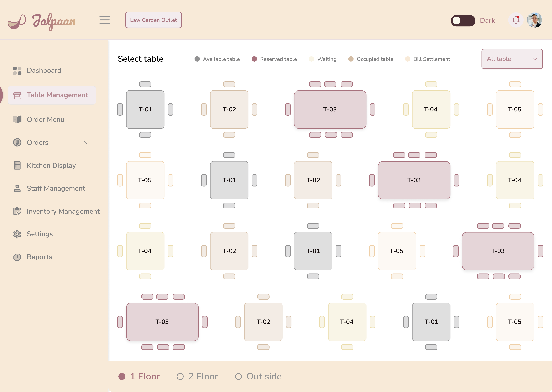The image size is (552, 392).
Task: Toggle the Dark mode switch
Action: [463, 20]
